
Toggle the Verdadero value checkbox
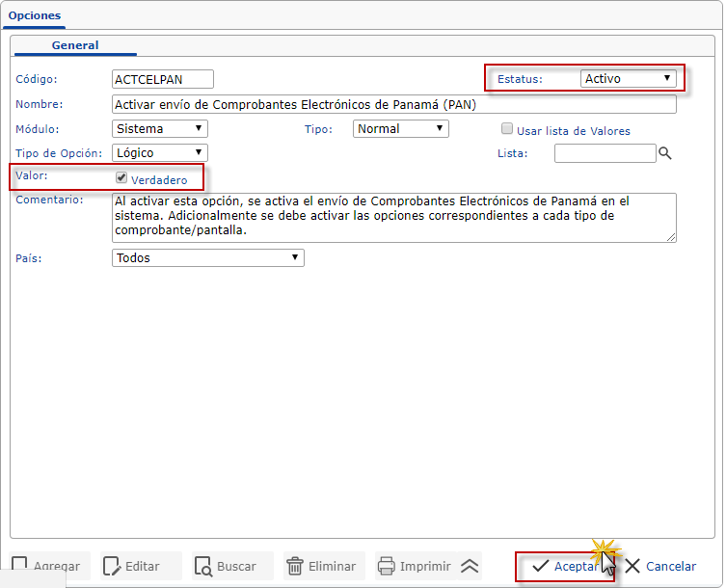pyautogui.click(x=121, y=177)
